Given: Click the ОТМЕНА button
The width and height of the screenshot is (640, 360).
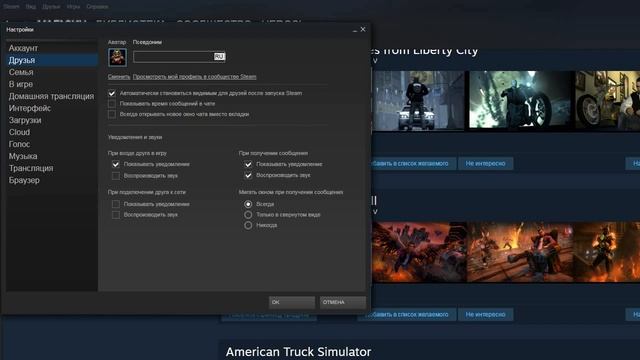Looking at the screenshot, I should pos(343,302).
